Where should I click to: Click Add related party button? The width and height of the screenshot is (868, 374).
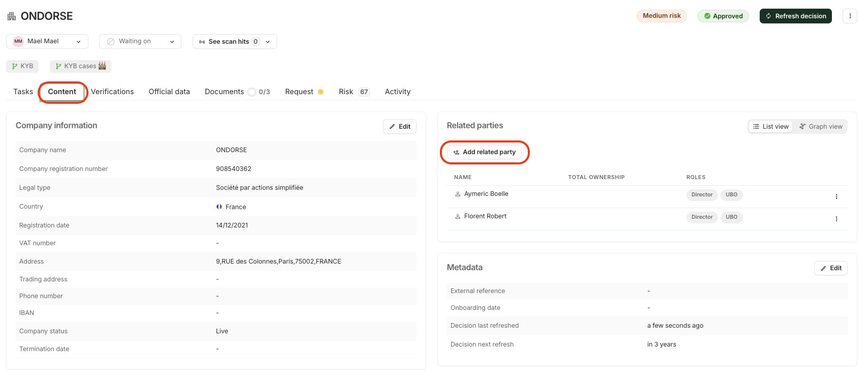coord(484,152)
